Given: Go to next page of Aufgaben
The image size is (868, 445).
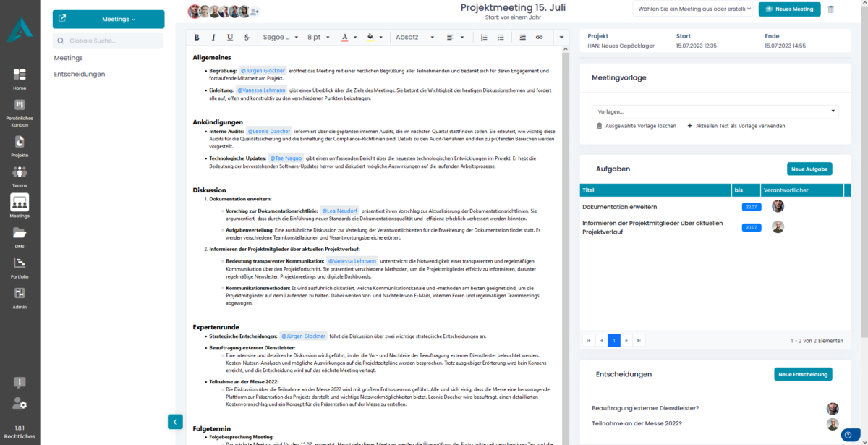Looking at the screenshot, I should [626, 340].
